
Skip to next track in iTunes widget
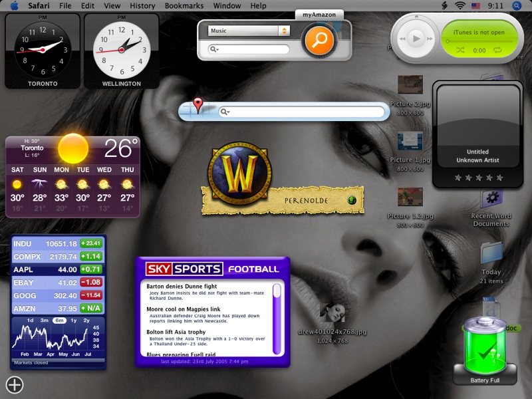pyautogui.click(x=430, y=39)
